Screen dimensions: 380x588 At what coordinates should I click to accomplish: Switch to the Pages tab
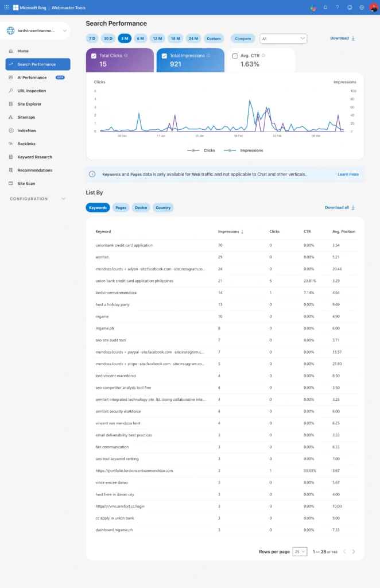pyautogui.click(x=121, y=207)
